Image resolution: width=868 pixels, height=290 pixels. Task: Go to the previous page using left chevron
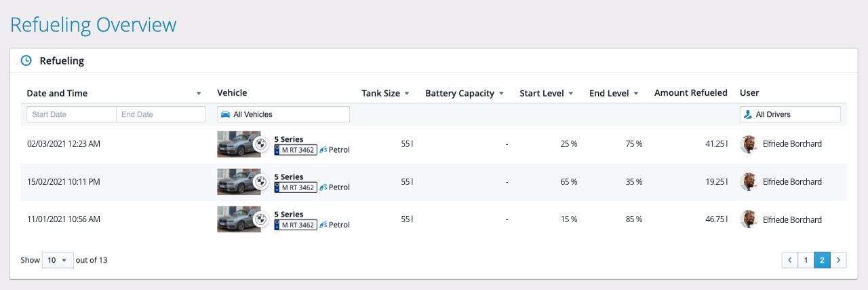[789, 260]
